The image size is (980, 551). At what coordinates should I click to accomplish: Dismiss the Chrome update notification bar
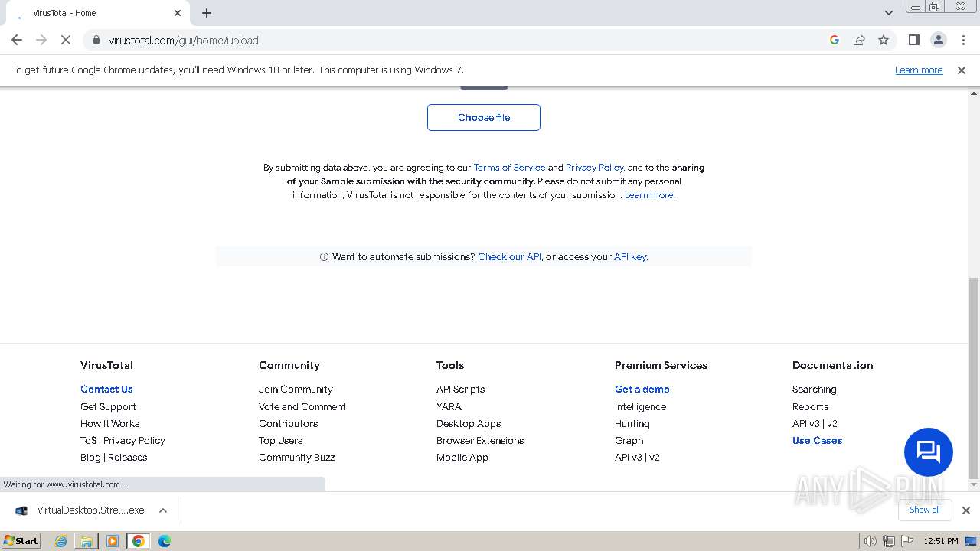pyautogui.click(x=962, y=70)
